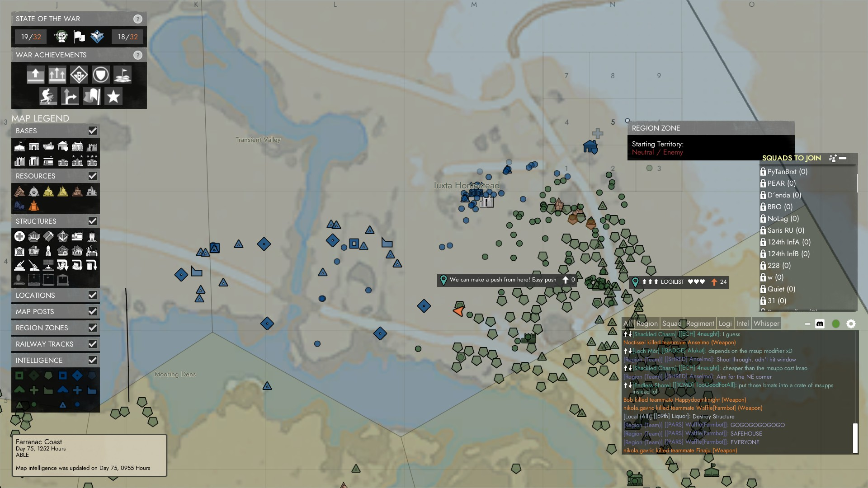Open War Achievements help icon

click(x=138, y=55)
